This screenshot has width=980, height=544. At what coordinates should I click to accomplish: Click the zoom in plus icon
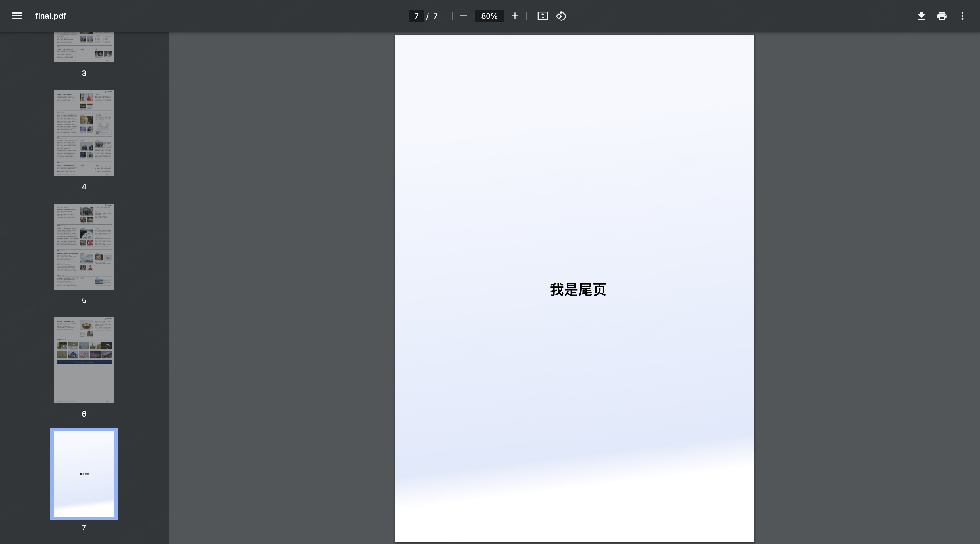click(515, 16)
